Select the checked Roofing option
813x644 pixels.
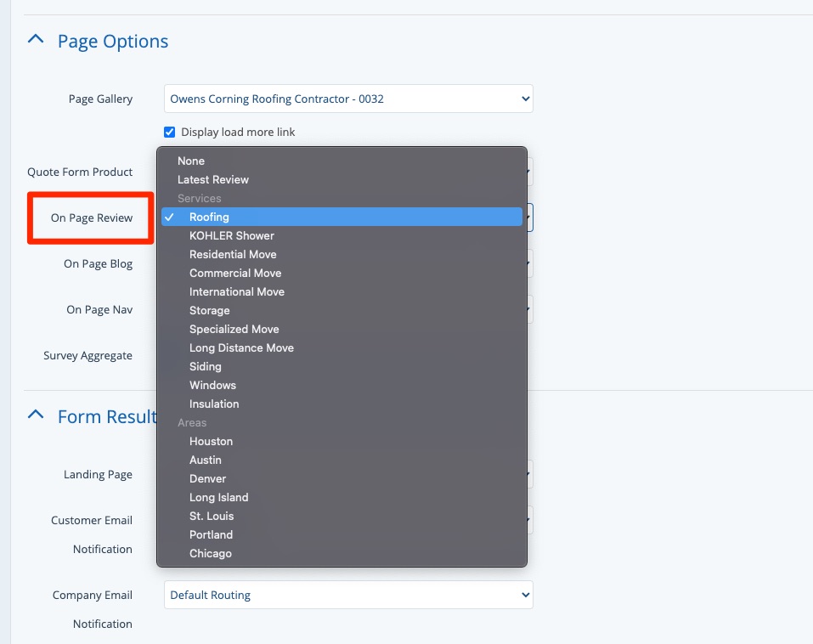tap(209, 217)
